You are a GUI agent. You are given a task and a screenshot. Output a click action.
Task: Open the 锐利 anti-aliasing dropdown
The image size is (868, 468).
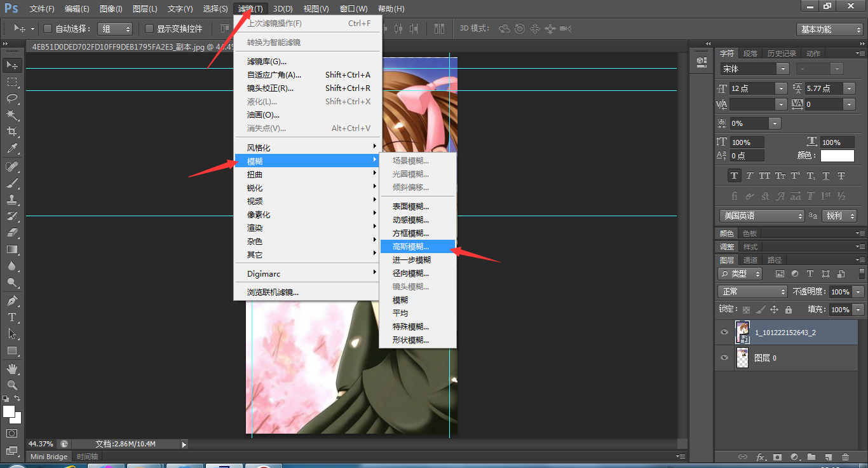coord(839,216)
